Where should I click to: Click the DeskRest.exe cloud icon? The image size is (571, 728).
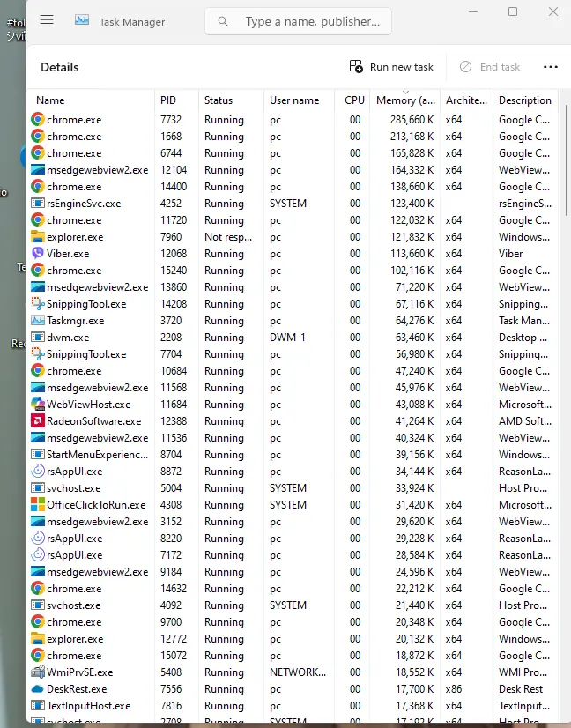click(38, 688)
